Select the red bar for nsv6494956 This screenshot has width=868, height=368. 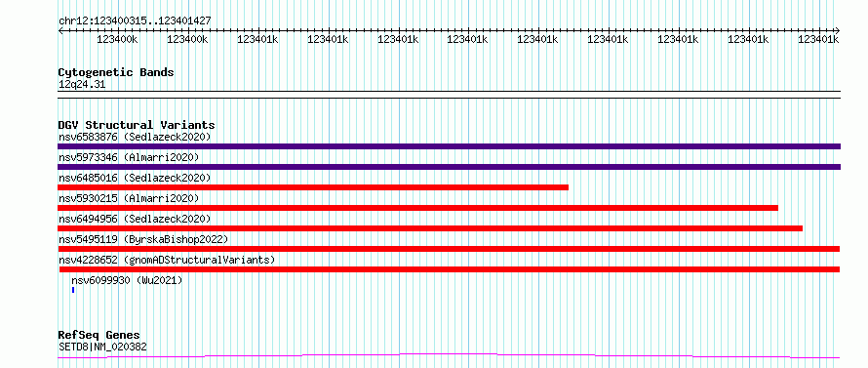tap(430, 228)
